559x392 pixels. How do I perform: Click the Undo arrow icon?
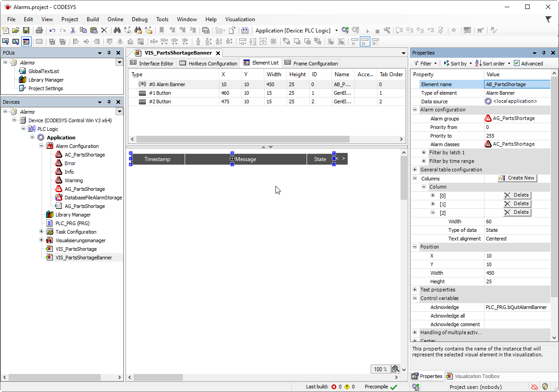[x=52, y=30]
